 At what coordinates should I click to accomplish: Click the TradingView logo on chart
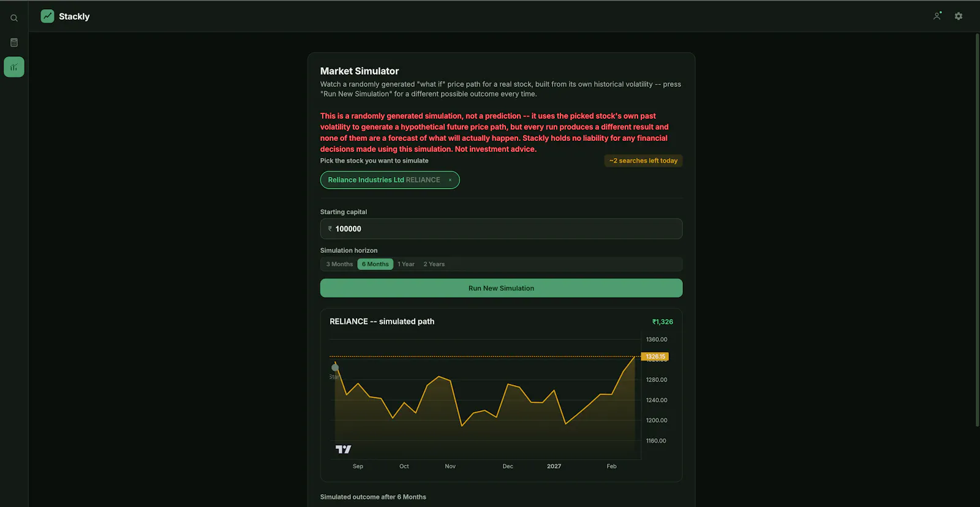pyautogui.click(x=344, y=449)
